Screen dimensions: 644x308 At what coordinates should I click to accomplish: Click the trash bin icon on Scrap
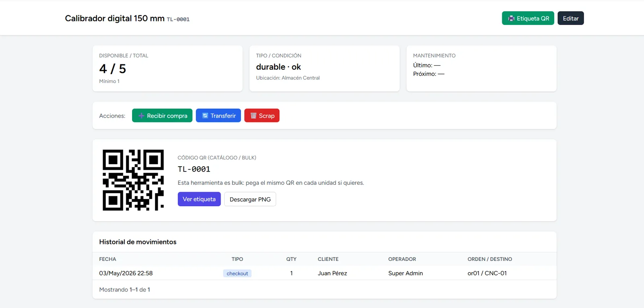click(x=253, y=116)
